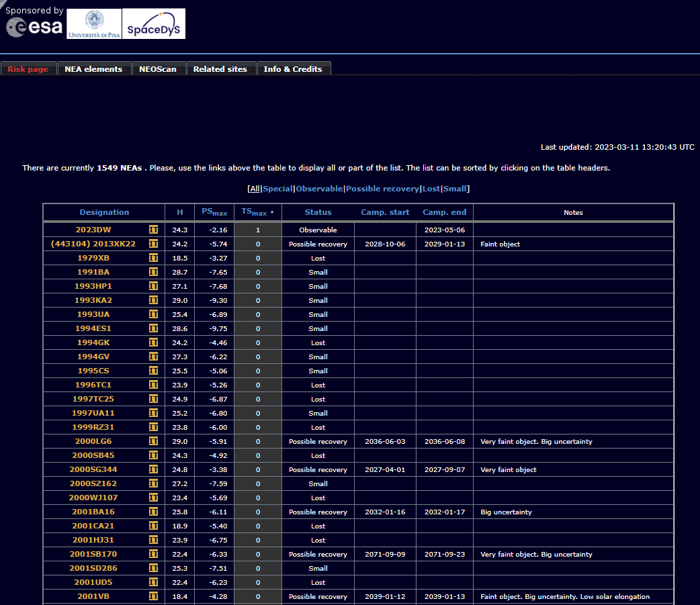Image resolution: width=700 pixels, height=605 pixels.
Task: Open impactor table icon for 1995CS
Action: click(154, 371)
